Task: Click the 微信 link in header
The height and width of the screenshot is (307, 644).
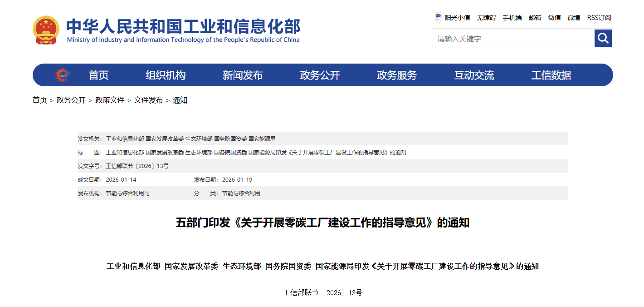Action: (x=554, y=18)
